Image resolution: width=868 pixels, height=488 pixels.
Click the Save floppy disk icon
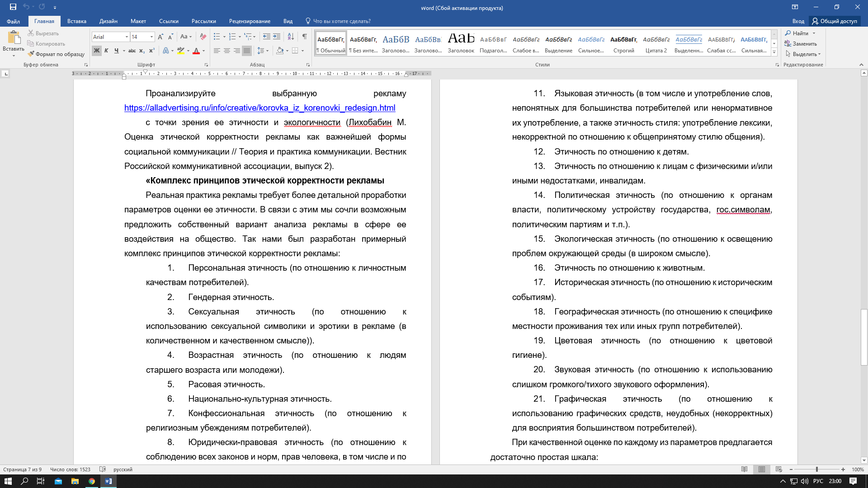(x=13, y=7)
